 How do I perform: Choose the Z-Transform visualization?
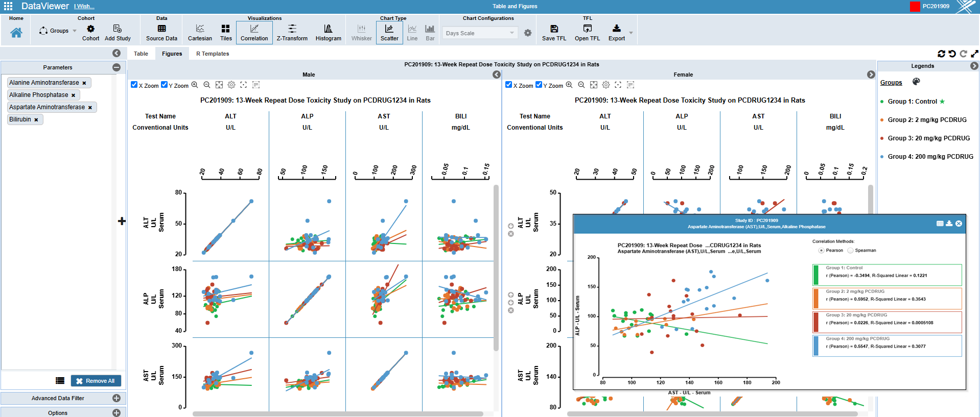[x=292, y=33]
